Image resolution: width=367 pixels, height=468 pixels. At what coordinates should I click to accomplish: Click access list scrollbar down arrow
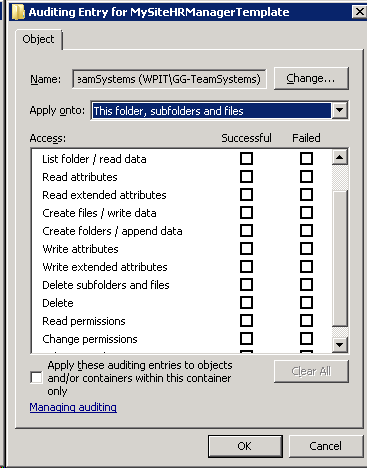point(340,344)
